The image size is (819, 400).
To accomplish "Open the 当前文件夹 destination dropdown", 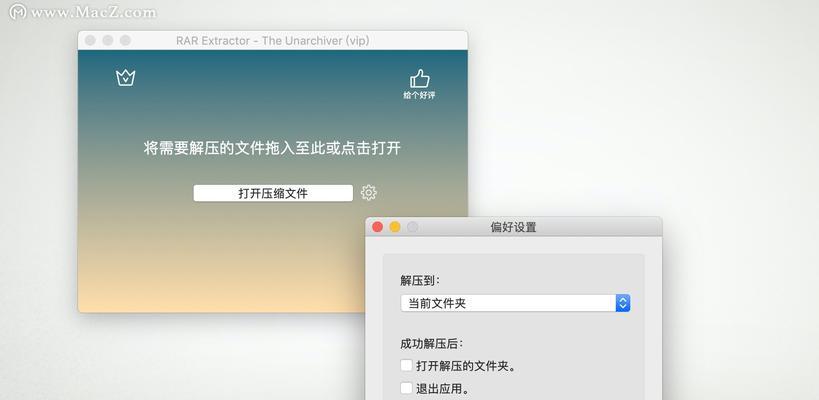I will 516,303.
